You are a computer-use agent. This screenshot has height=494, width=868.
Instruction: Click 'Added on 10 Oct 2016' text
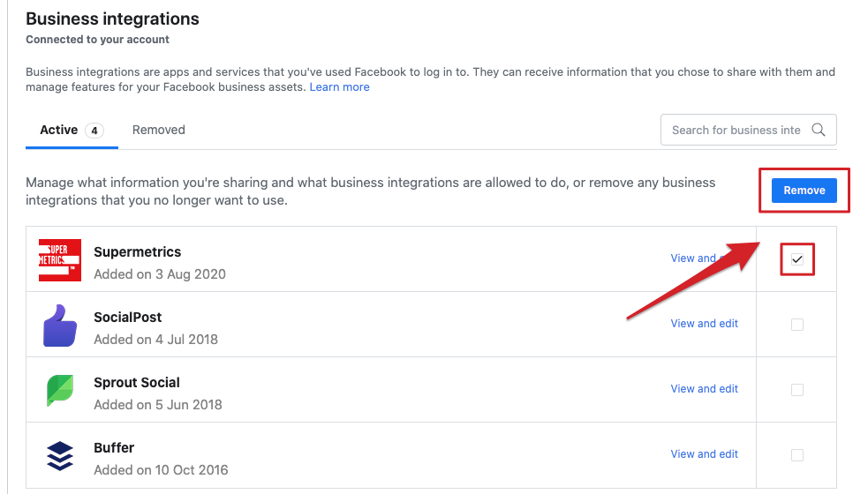coord(161,470)
